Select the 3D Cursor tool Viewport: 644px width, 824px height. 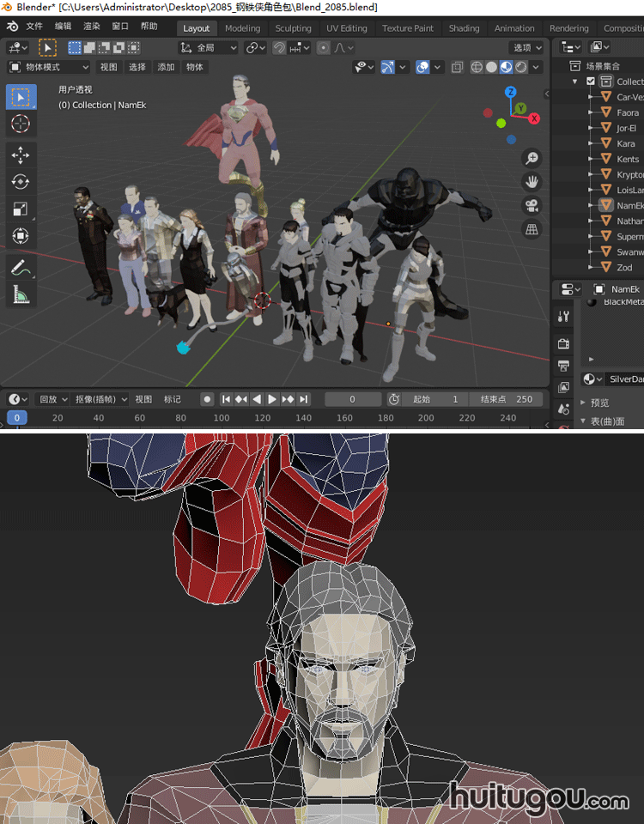point(21,124)
